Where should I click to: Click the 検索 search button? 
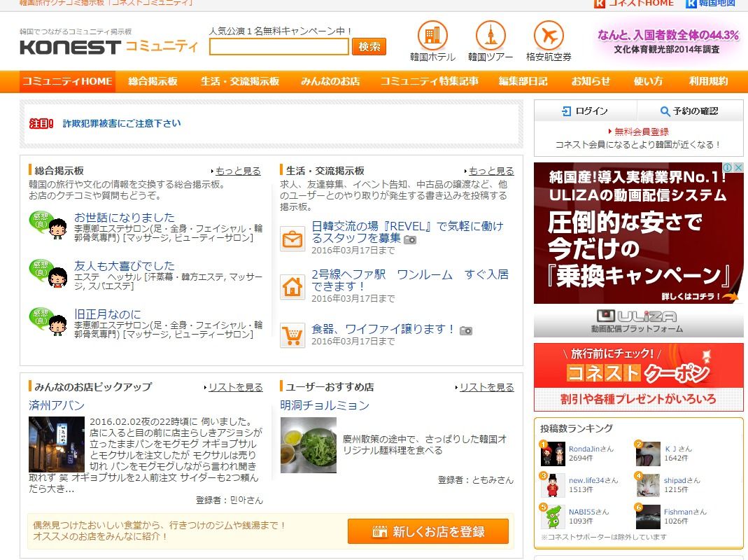pyautogui.click(x=369, y=47)
